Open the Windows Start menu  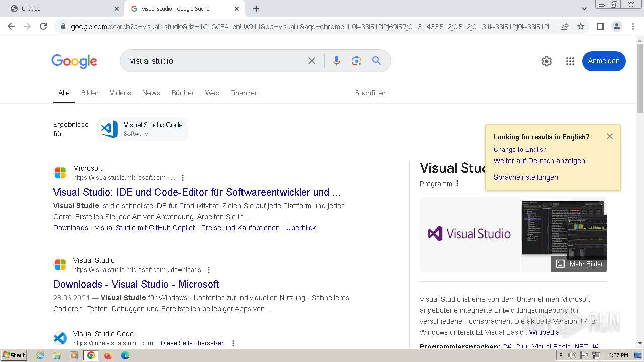14,355
